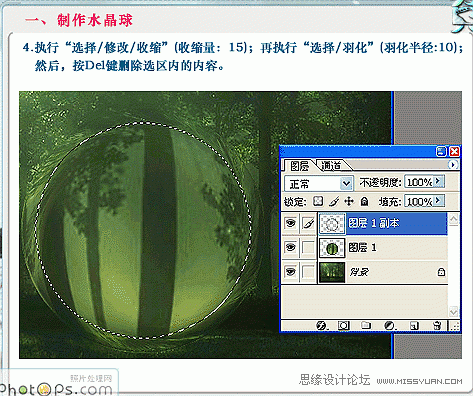473x396 pixels.
Task: Minimize the Layers palette window
Action: tap(441, 152)
